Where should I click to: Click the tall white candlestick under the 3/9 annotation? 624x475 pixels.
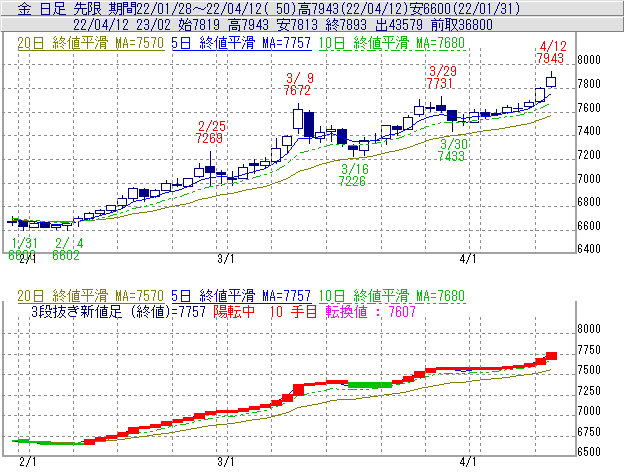pos(298,119)
